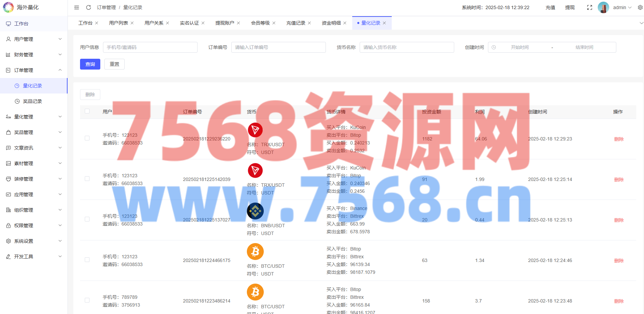Expand the 用户管理 sidebar menu
This screenshot has width=644, height=314.
tap(34, 39)
